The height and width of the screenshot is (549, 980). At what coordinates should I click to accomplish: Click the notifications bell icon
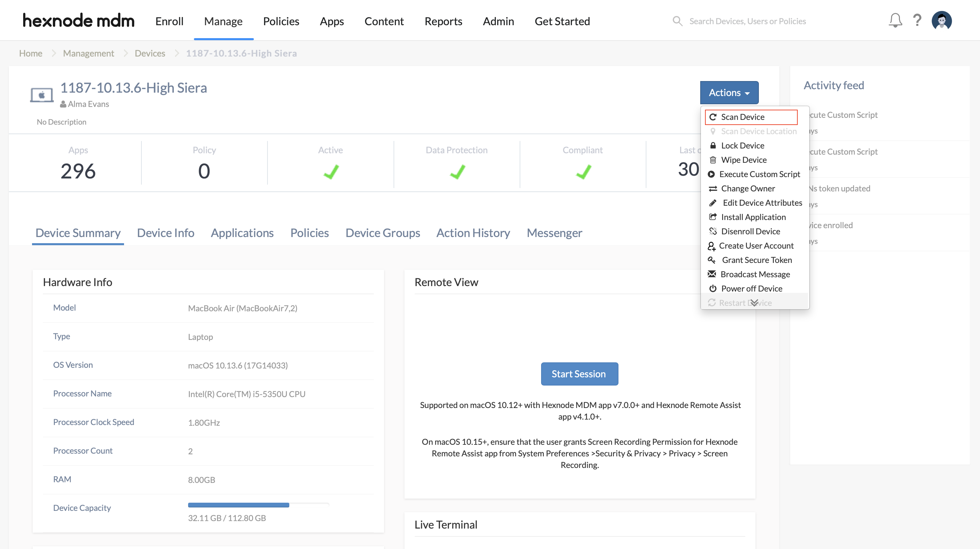895,21
